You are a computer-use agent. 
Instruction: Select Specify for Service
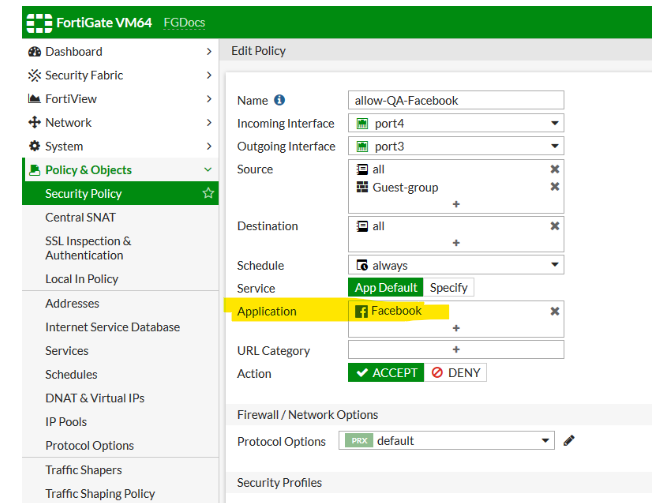(x=449, y=287)
